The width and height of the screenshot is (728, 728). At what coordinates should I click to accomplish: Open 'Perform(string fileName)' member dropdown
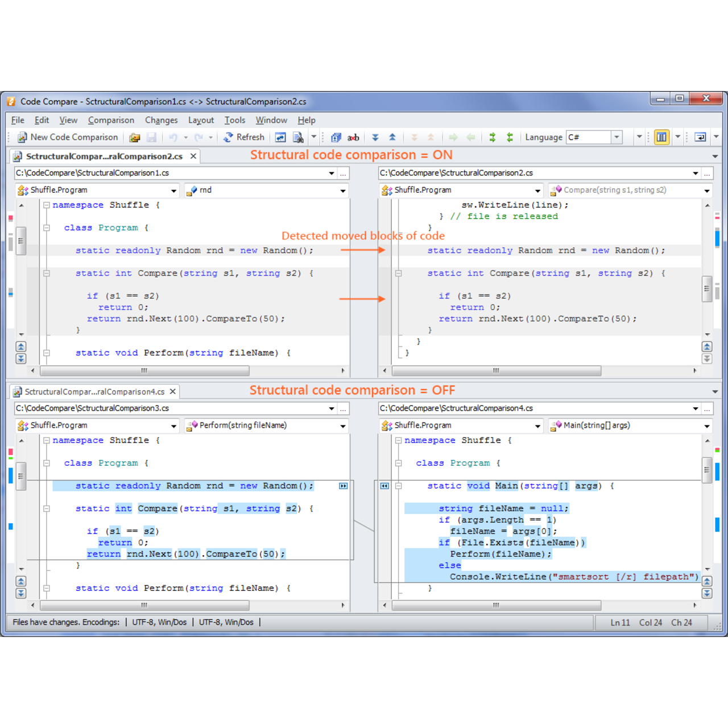pos(343,425)
